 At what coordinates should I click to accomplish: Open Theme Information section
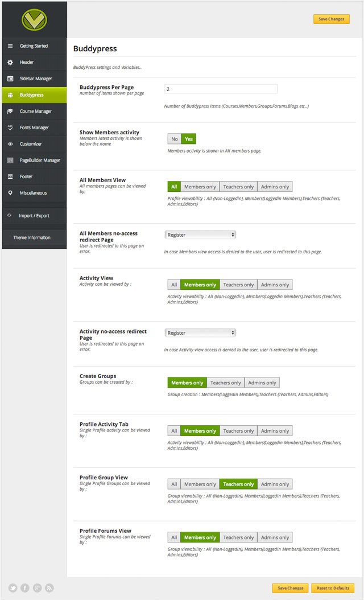pos(35,237)
